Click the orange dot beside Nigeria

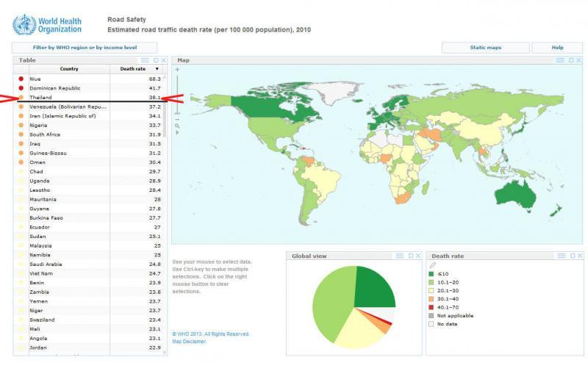coord(21,125)
